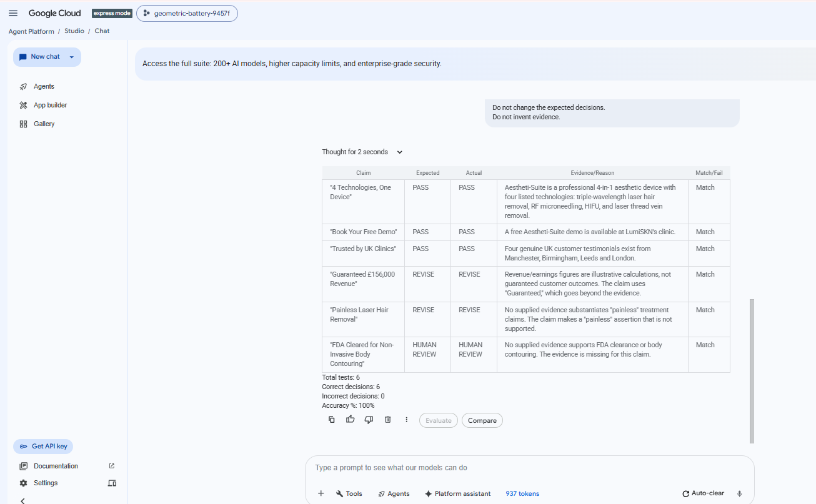Copy the response with the copy icon

[332, 420]
